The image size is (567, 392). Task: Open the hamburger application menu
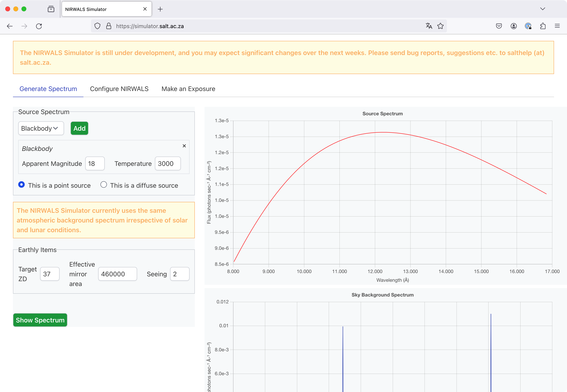[x=557, y=26]
